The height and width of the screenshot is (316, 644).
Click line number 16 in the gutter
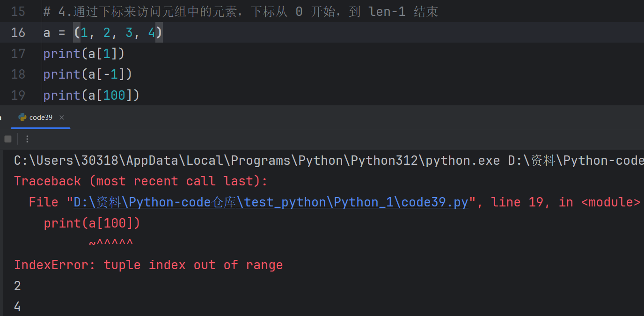click(18, 33)
